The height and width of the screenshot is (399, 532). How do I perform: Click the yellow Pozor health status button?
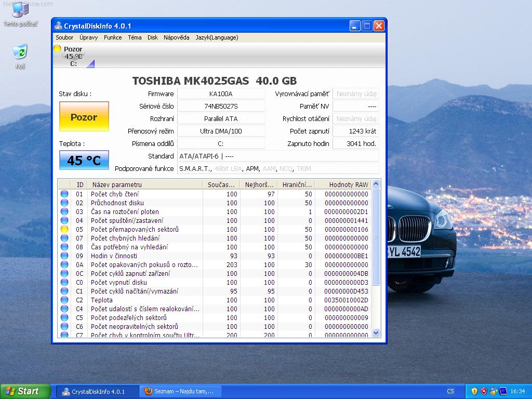(x=84, y=116)
